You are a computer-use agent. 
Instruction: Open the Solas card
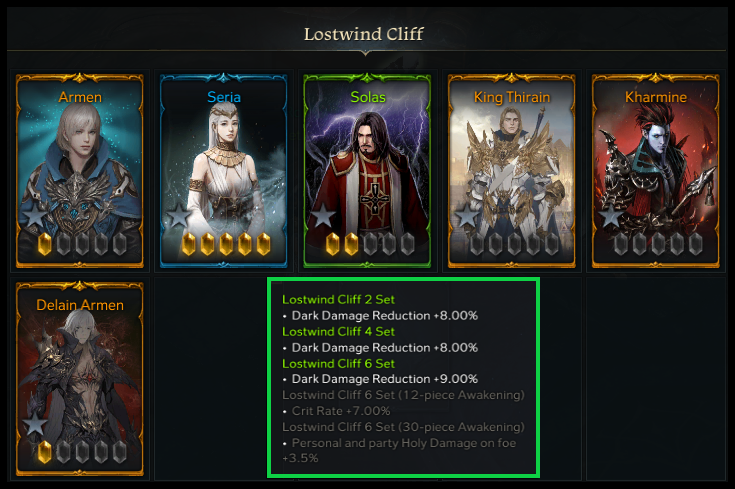[368, 171]
